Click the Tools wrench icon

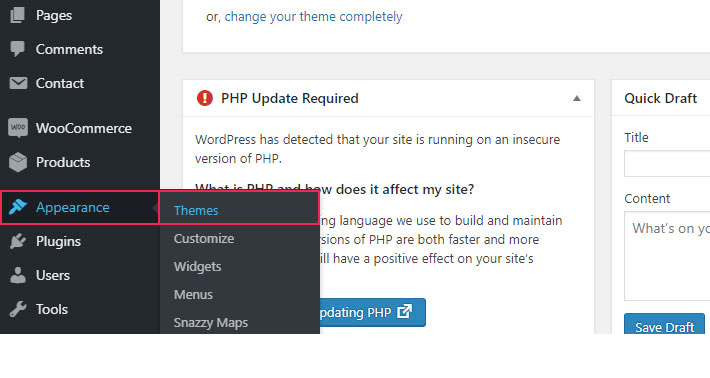(x=18, y=309)
